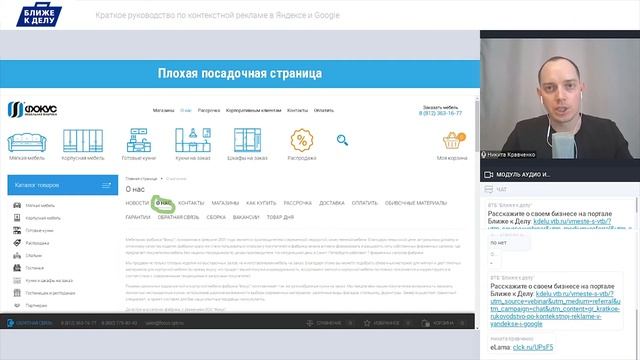Open the Моя корзина basket icon
This screenshot has width=640, height=360.
(453, 141)
